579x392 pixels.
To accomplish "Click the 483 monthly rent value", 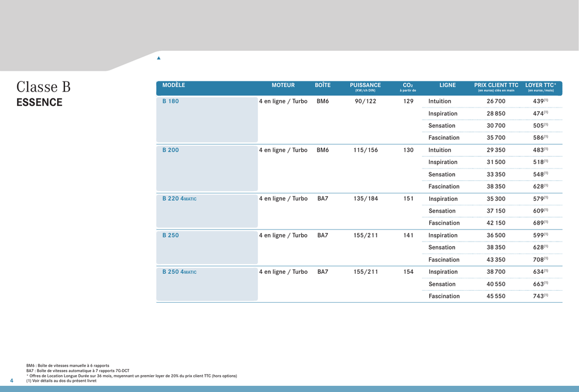I will pyautogui.click(x=540, y=150).
